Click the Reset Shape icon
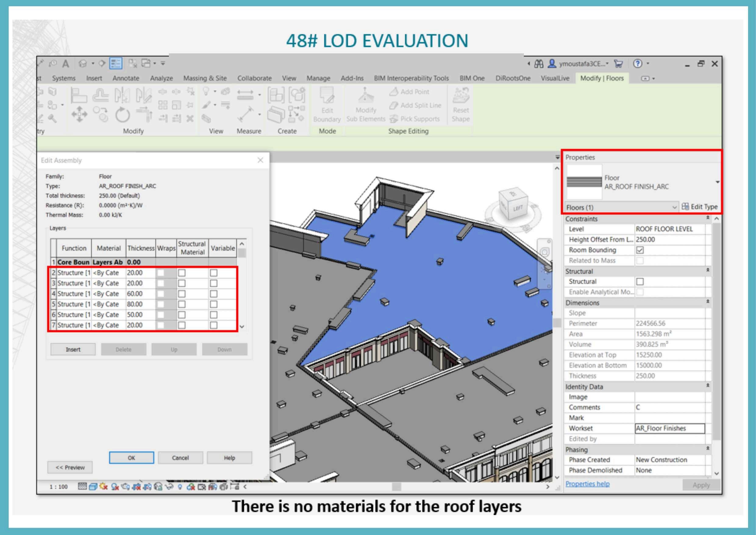Viewport: 756px width, 535px height. (x=461, y=95)
